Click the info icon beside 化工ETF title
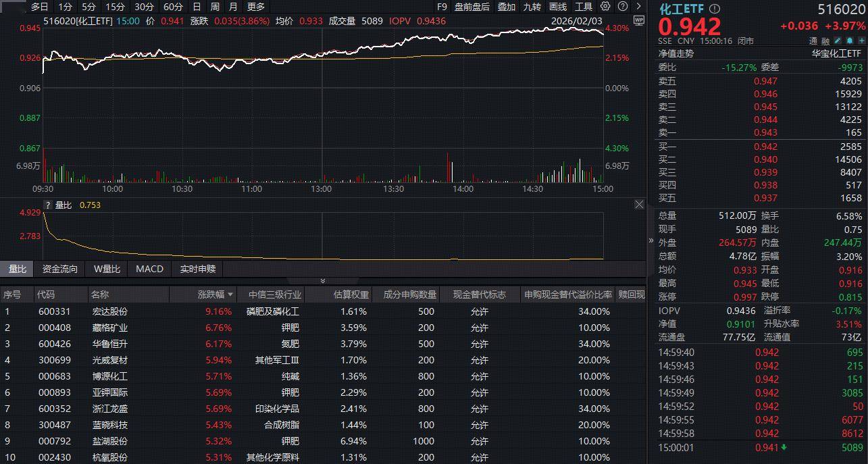Screen dimensions: 868x464 coord(713,9)
